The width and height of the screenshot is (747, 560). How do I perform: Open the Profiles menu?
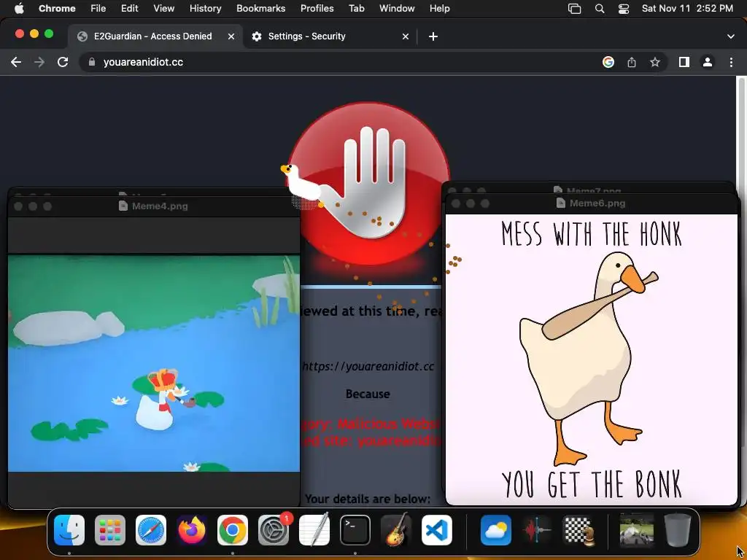(x=317, y=9)
